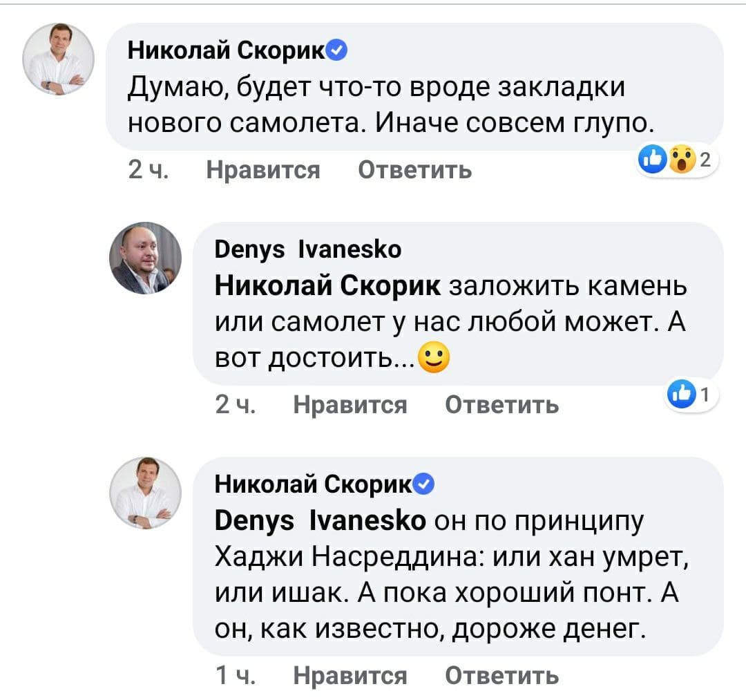The height and width of the screenshot is (700, 746).
Task: Click the blue like reaction icon on the top comment
Action: 653,160
